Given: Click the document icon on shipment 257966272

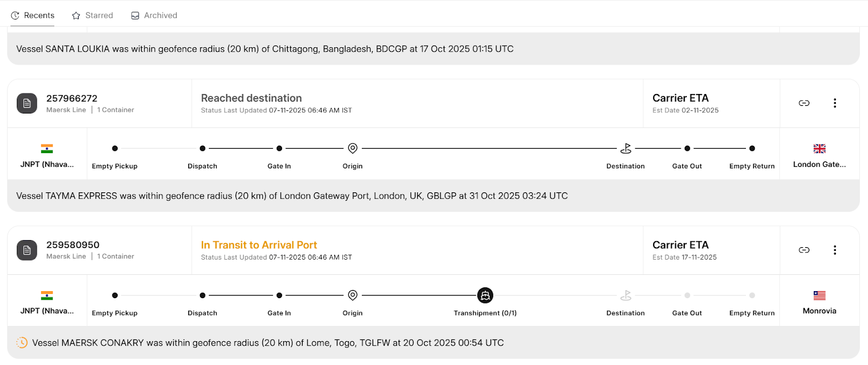Looking at the screenshot, I should tap(27, 103).
